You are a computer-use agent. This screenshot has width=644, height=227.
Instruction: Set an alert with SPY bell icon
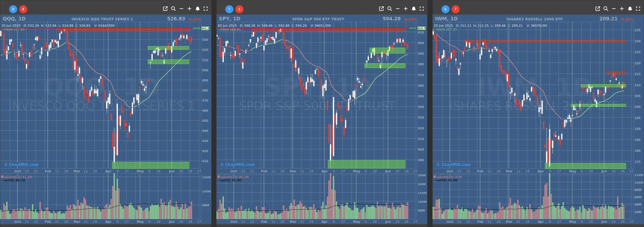pyautogui.click(x=414, y=9)
